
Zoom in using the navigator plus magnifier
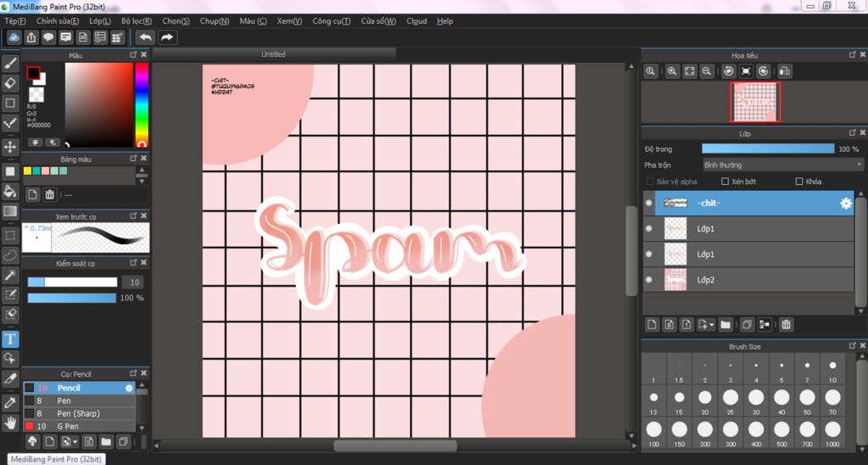click(x=672, y=71)
